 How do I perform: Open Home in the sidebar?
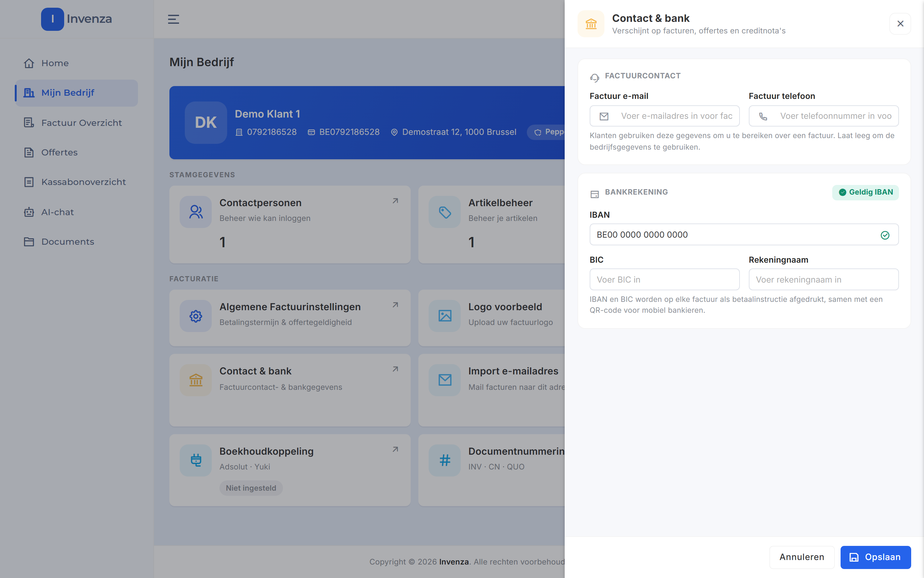[76, 63]
